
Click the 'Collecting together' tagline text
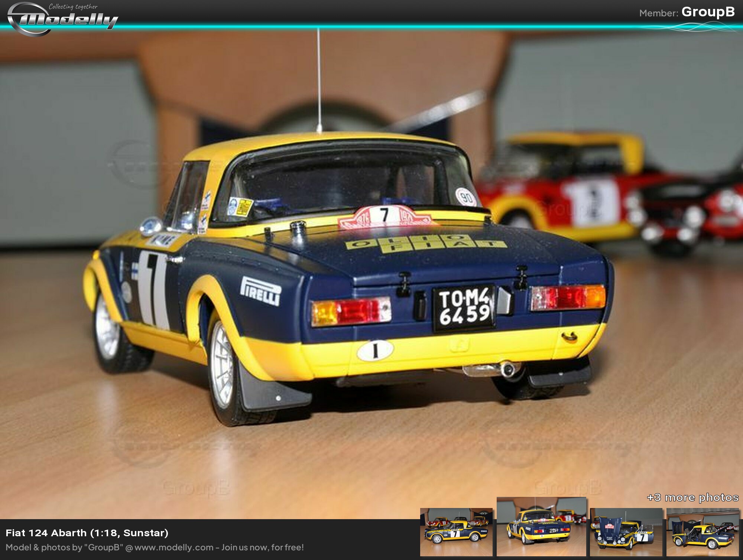(73, 7)
